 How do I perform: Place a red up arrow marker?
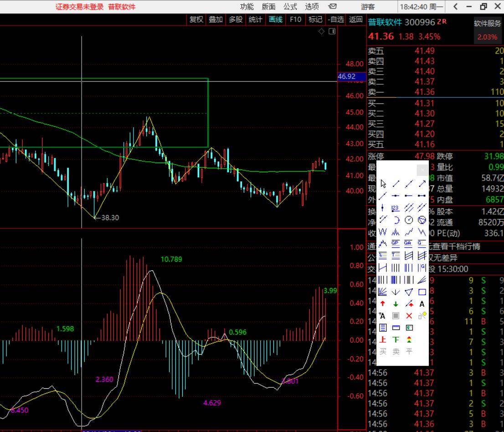[382, 304]
